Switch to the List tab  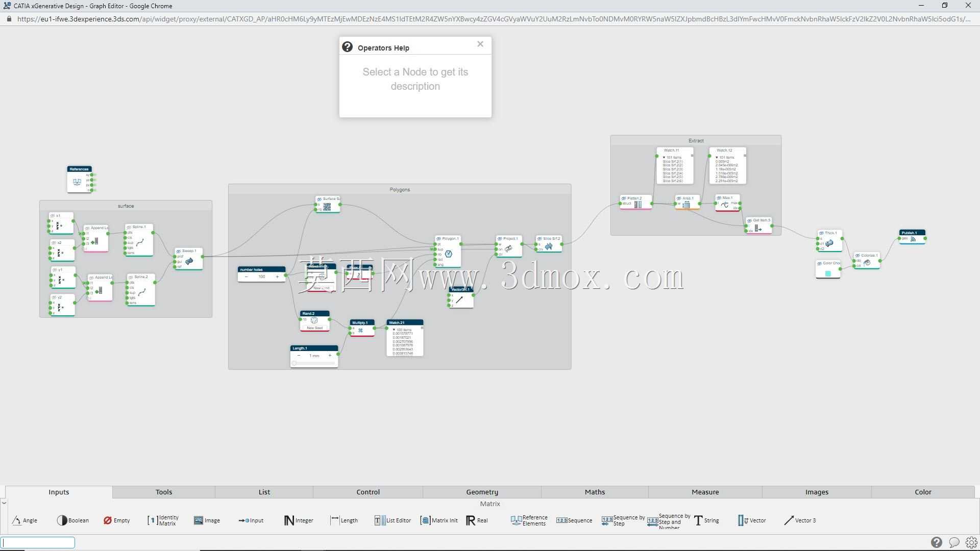264,492
